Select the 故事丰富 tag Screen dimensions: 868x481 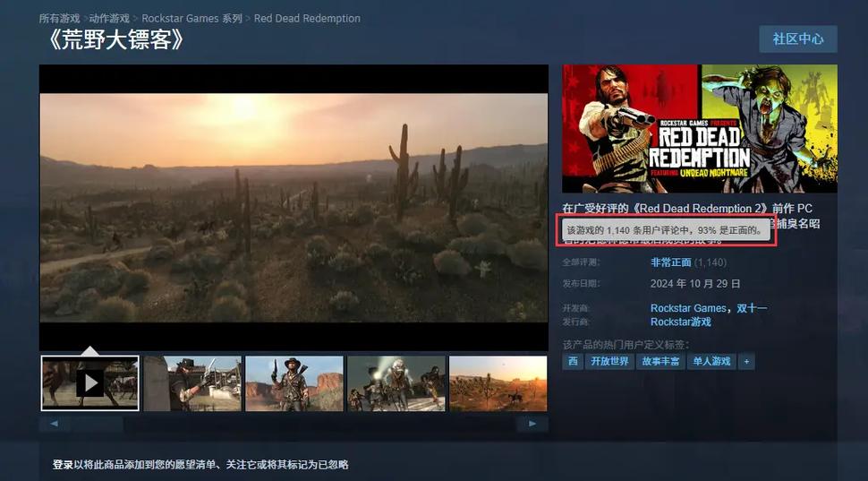(x=660, y=361)
